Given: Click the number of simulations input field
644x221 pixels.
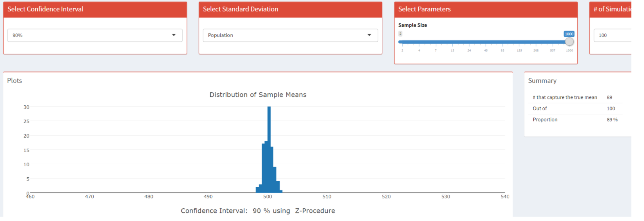Looking at the screenshot, I should pyautogui.click(x=613, y=35).
